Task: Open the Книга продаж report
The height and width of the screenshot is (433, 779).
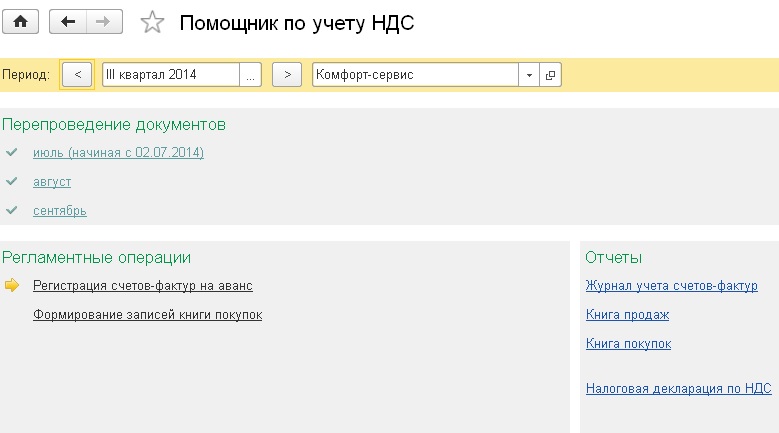Action: (x=627, y=314)
